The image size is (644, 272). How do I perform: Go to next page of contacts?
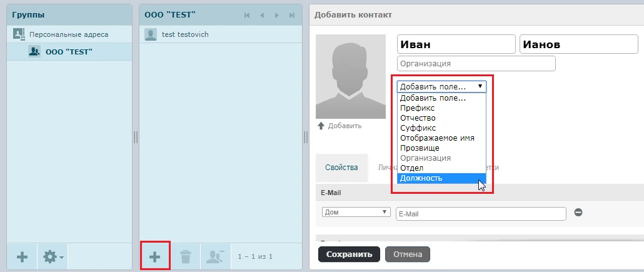[x=277, y=15]
